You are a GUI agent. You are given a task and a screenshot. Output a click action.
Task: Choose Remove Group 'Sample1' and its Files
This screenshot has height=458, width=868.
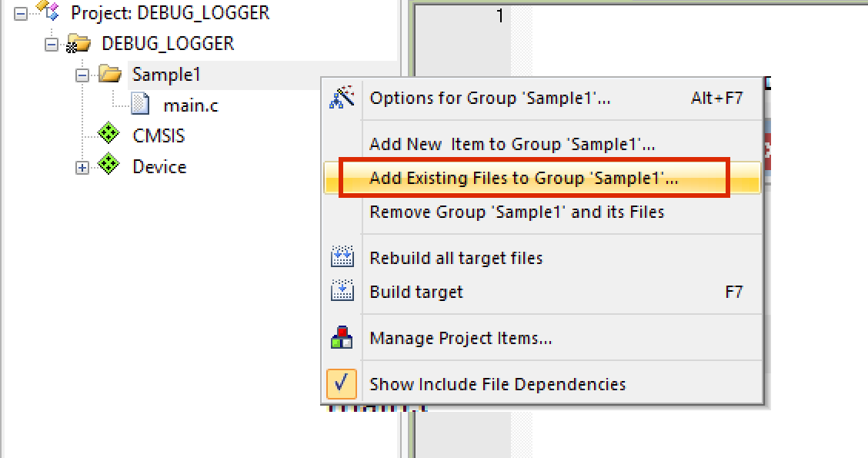click(x=516, y=212)
